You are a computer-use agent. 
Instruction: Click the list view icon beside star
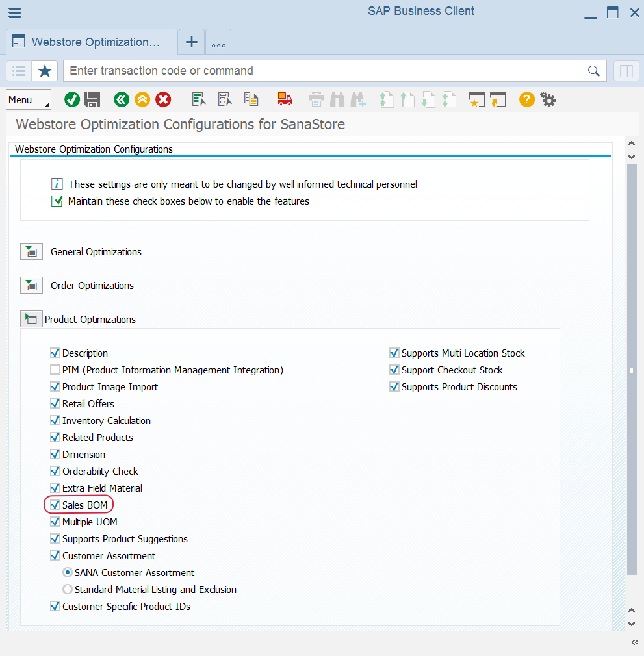click(19, 71)
